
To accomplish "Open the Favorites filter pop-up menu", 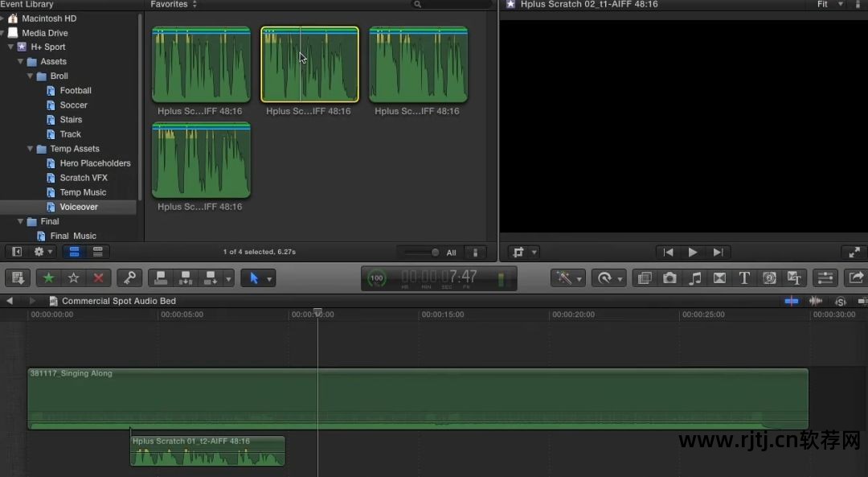I will [174, 5].
